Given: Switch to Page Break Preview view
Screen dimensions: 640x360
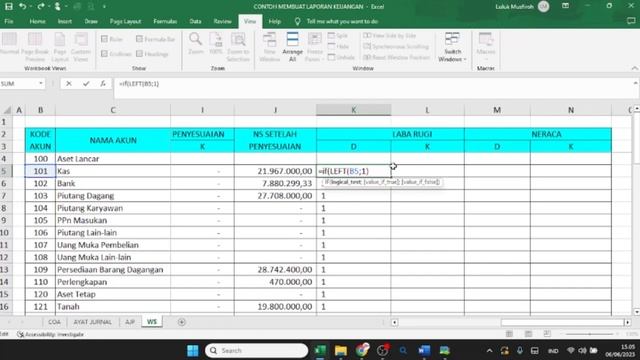Looking at the screenshot, I should 35,47.
